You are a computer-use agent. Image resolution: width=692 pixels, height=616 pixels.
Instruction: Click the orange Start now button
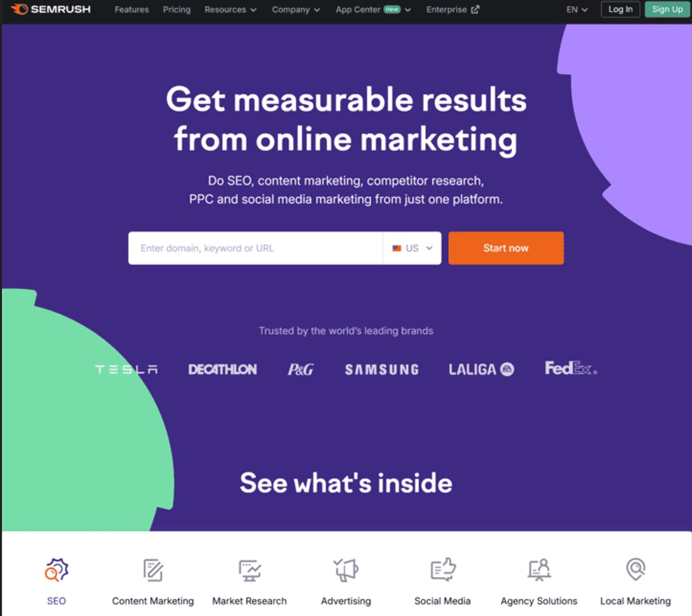[506, 248]
